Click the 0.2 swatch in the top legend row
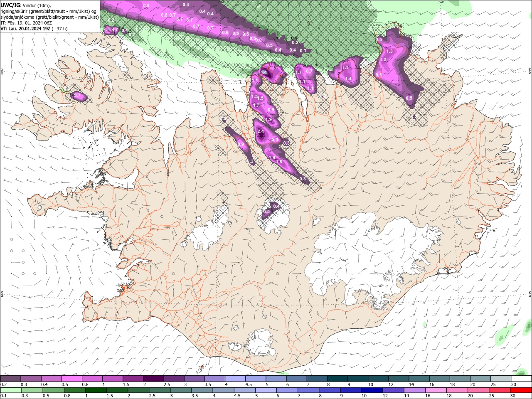This screenshot has width=532, height=399. [x=10, y=379]
